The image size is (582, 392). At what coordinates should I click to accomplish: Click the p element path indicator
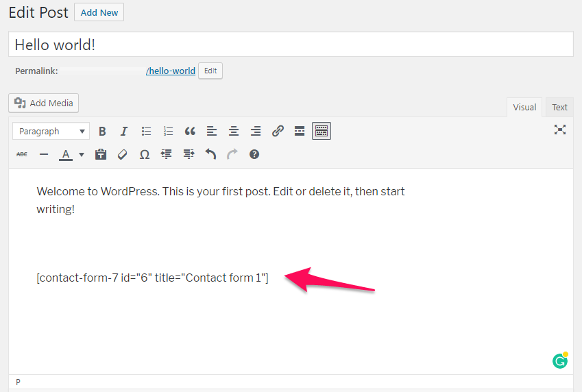pos(18,382)
